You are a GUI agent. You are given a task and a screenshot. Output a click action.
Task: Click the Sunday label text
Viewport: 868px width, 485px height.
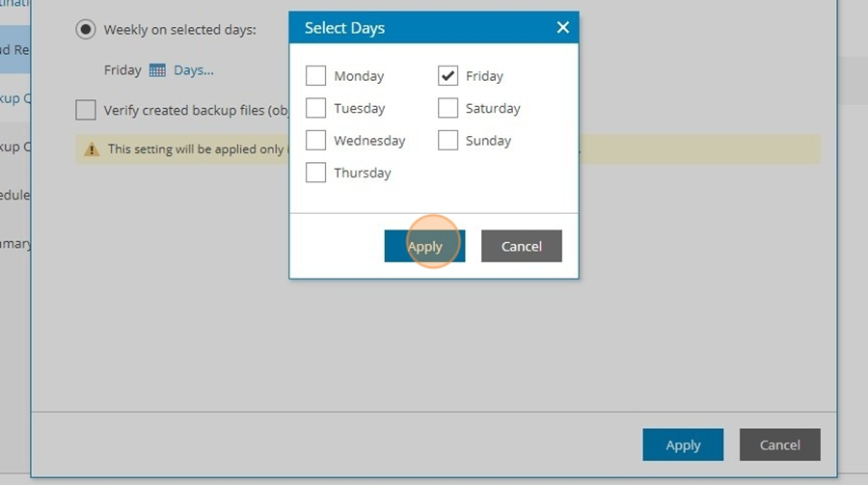488,141
